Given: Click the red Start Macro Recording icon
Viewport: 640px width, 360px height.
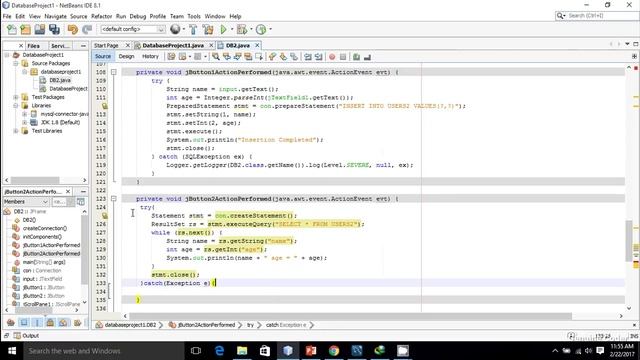Looking at the screenshot, I should 332,57.
